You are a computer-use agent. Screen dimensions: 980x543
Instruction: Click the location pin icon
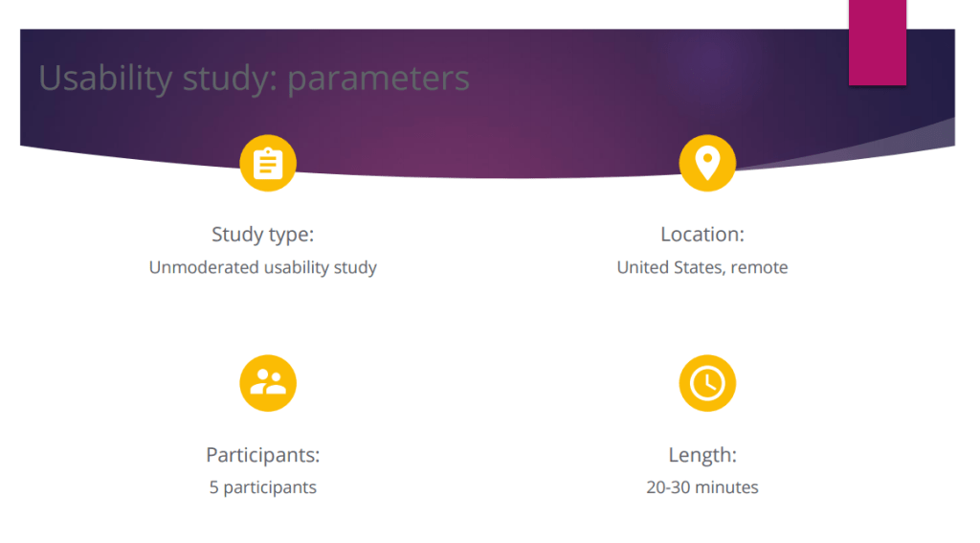707,163
